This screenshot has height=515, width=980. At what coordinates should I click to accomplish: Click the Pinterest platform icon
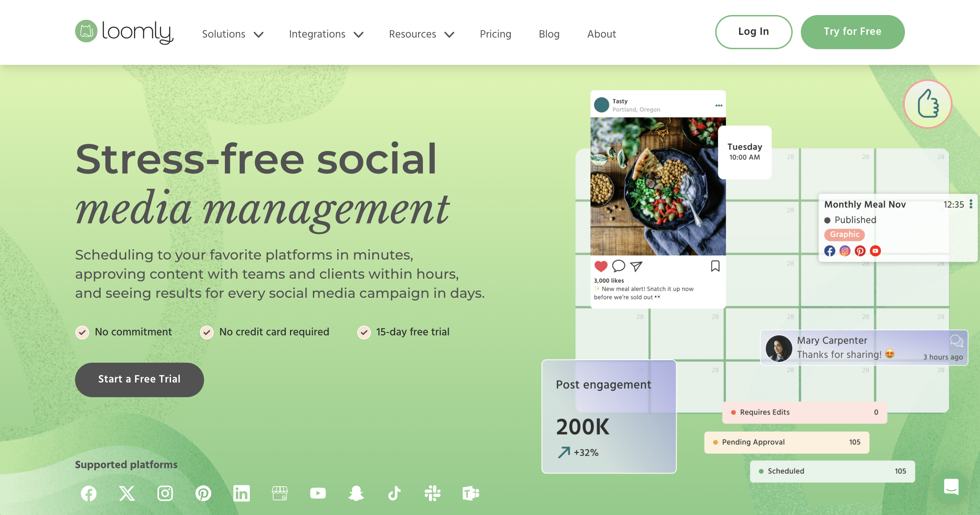tap(203, 492)
